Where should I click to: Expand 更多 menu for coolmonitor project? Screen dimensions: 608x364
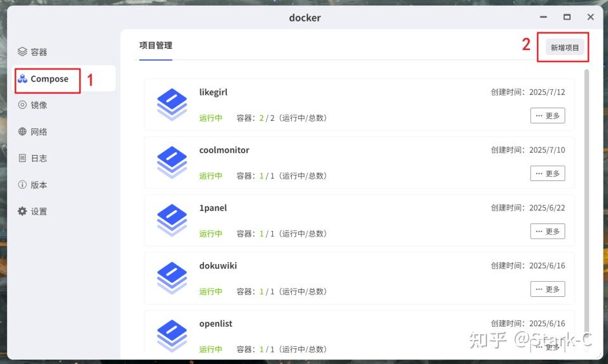pyautogui.click(x=547, y=173)
